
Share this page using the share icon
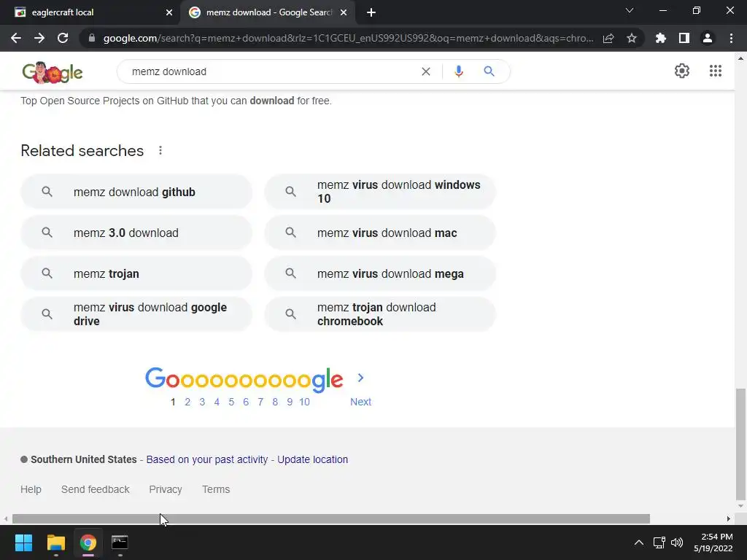point(608,39)
